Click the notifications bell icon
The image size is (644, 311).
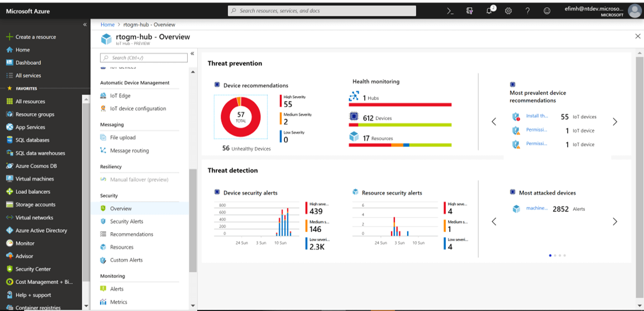coord(489,11)
